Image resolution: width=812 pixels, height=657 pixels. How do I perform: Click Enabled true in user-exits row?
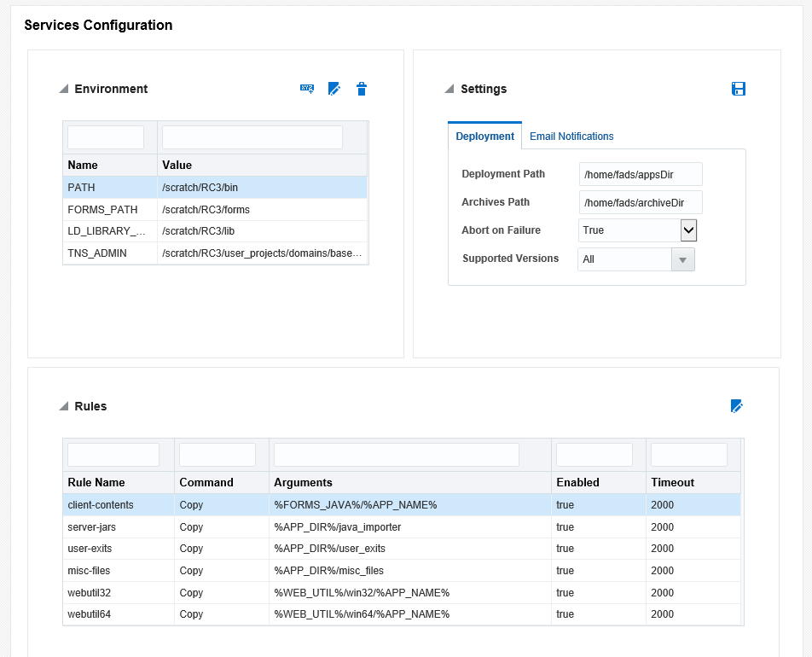click(565, 548)
